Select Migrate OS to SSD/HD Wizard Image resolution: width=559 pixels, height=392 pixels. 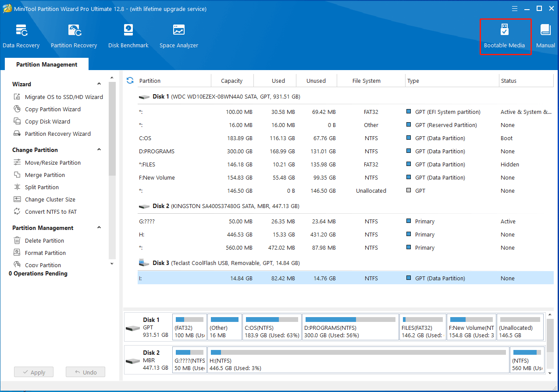64,97
